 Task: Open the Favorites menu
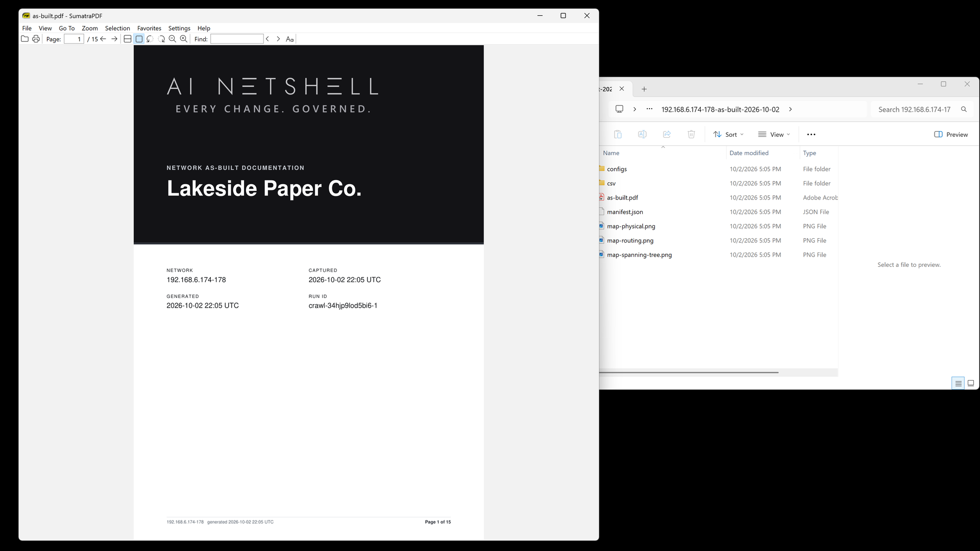point(149,28)
